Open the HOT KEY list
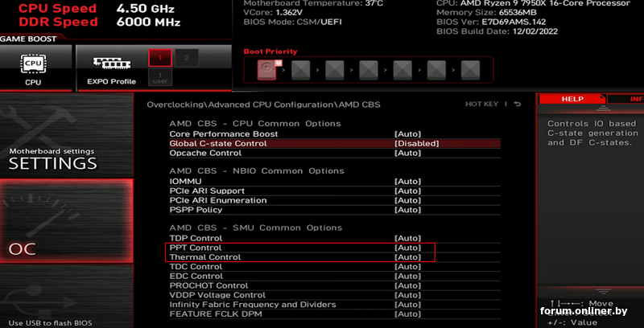Image resolution: width=644 pixels, height=328 pixels. point(481,105)
